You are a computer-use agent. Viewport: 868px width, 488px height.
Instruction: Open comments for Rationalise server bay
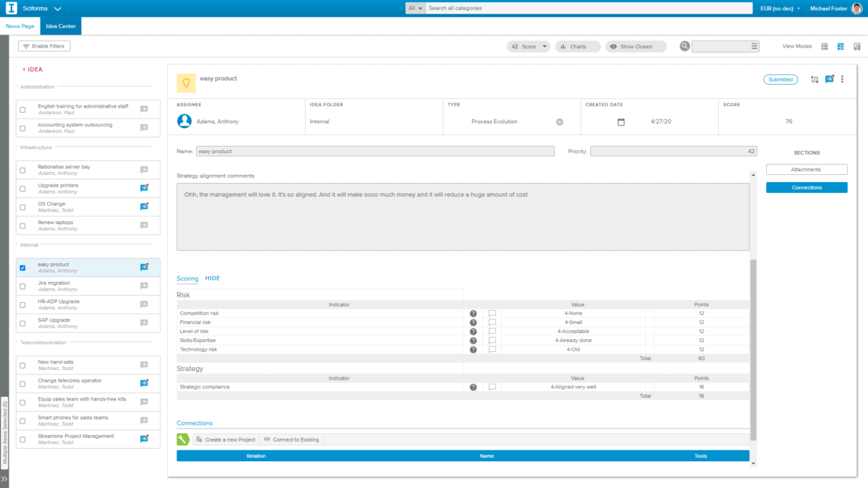[x=144, y=169]
